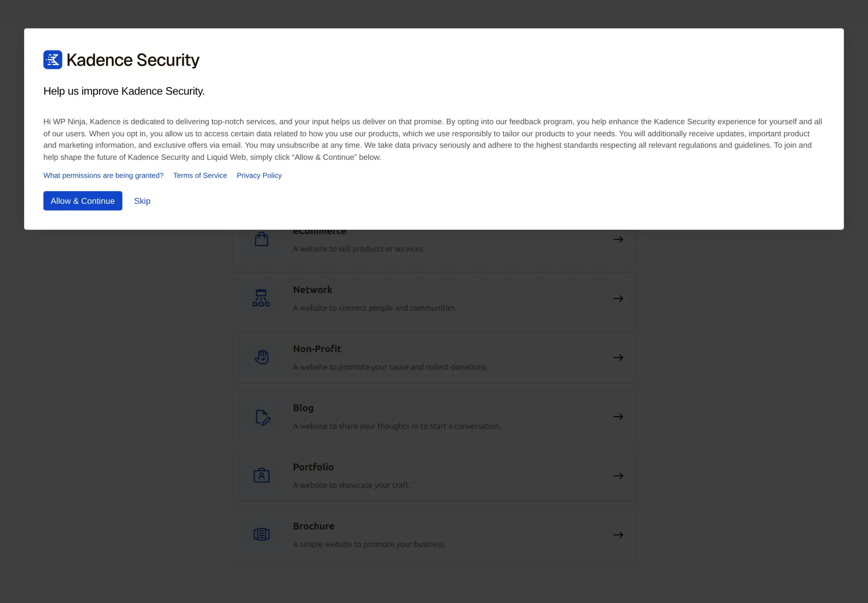Open What permissions are being granted link
Viewport: 868px width, 603px height.
[x=103, y=175]
